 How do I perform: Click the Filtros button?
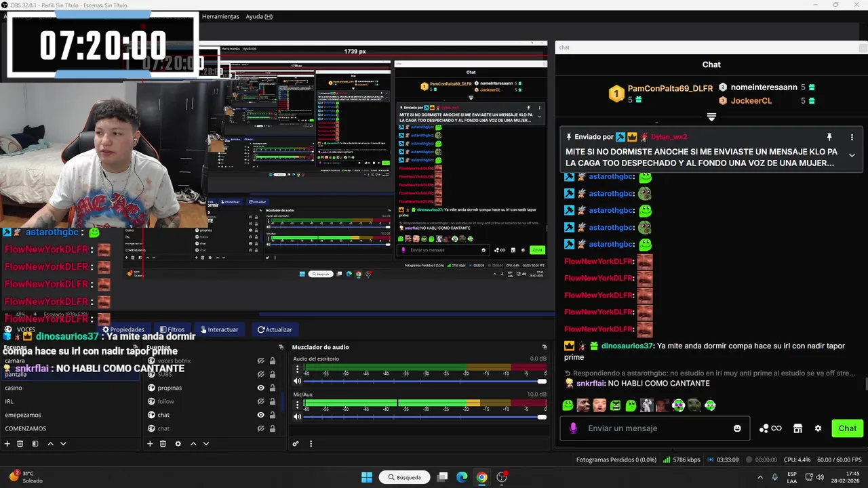(x=172, y=329)
